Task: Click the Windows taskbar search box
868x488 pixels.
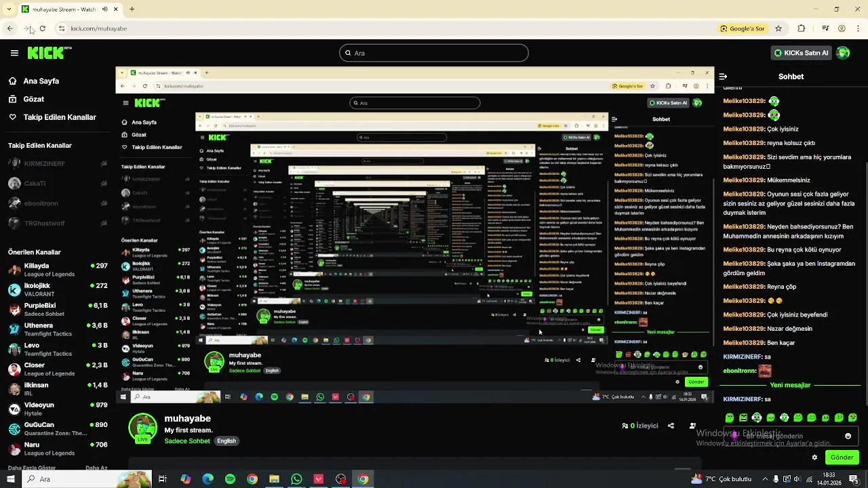Action: (x=87, y=479)
